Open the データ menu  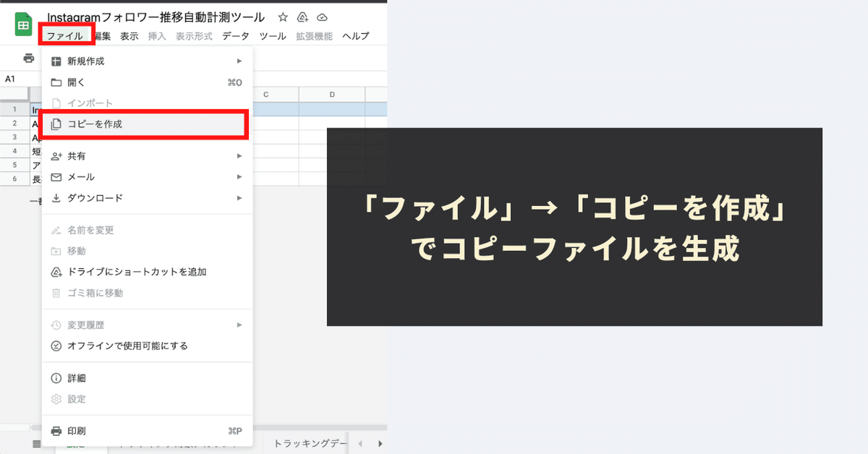[236, 36]
